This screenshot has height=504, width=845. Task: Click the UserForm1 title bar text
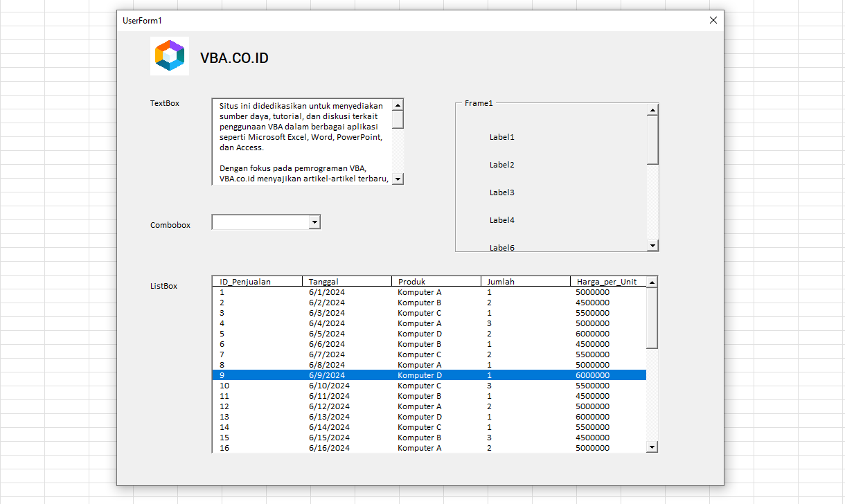141,21
